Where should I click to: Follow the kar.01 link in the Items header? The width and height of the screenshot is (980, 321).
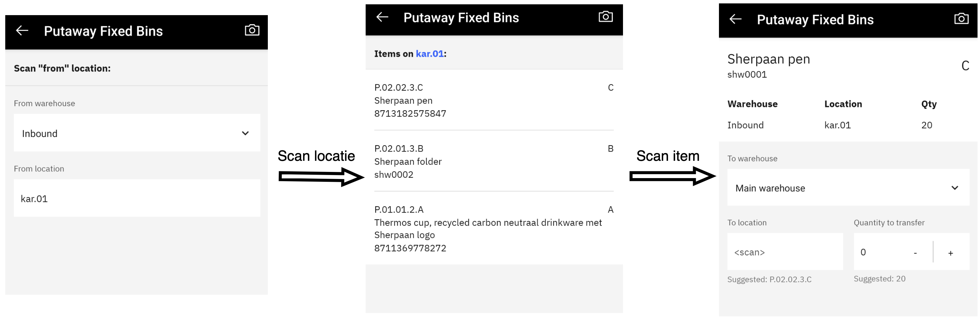(x=430, y=54)
